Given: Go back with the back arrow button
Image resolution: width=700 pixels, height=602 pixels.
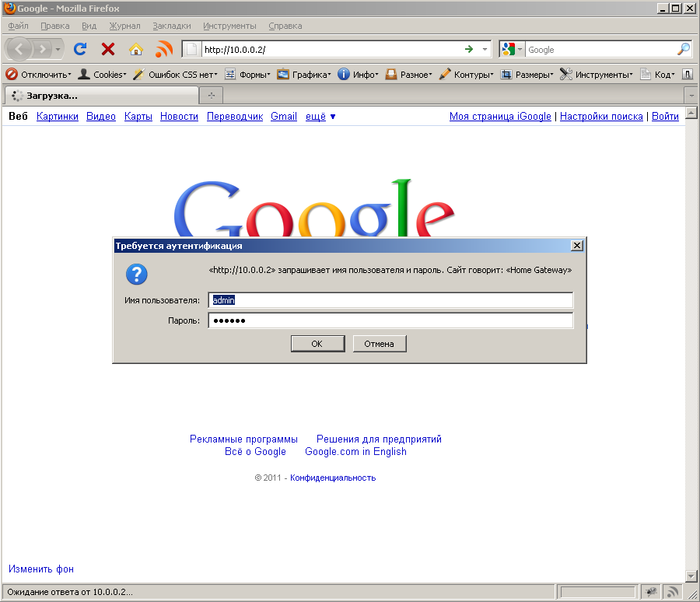Looking at the screenshot, I should click(19, 49).
